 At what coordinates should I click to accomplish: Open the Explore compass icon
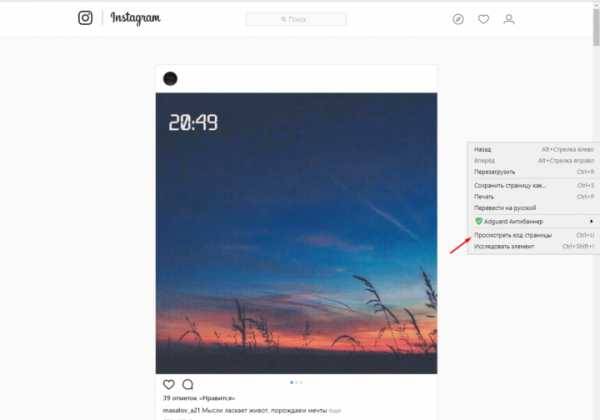(458, 19)
